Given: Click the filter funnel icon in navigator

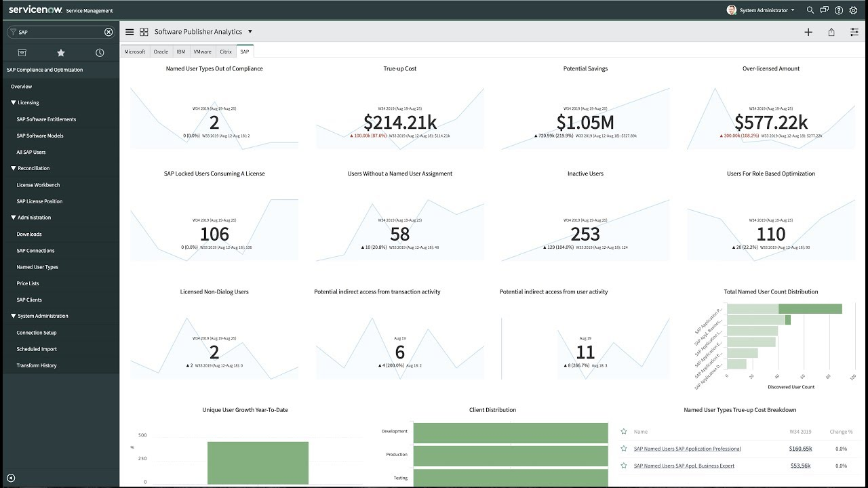Looking at the screenshot, I should 13,32.
